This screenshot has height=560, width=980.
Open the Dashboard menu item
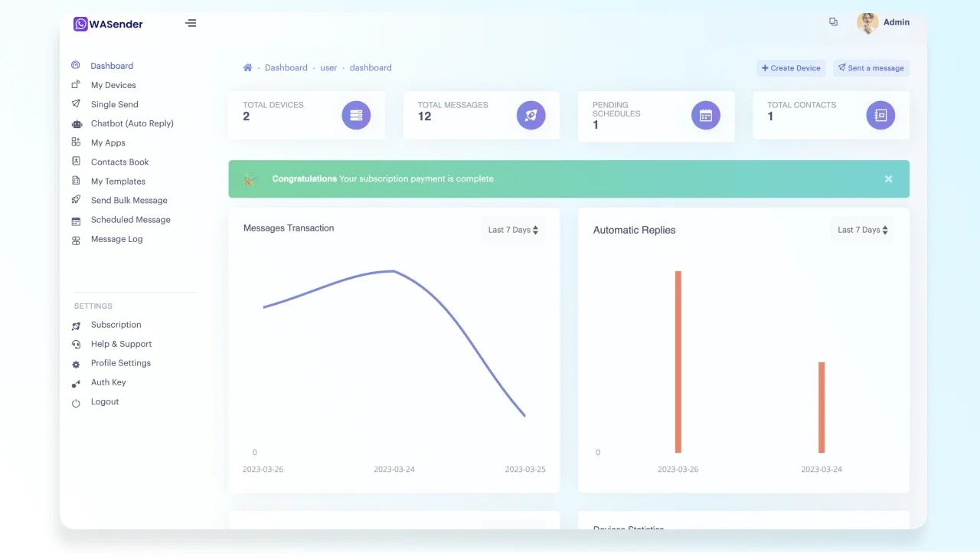pyautogui.click(x=112, y=66)
